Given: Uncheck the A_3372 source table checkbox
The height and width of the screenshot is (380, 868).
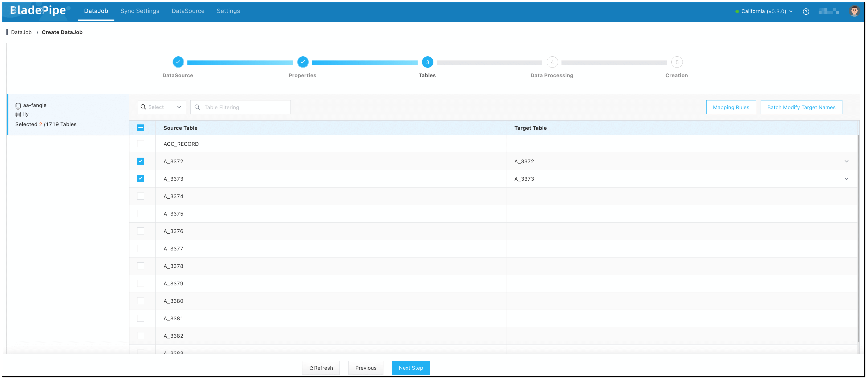Looking at the screenshot, I should [x=140, y=161].
